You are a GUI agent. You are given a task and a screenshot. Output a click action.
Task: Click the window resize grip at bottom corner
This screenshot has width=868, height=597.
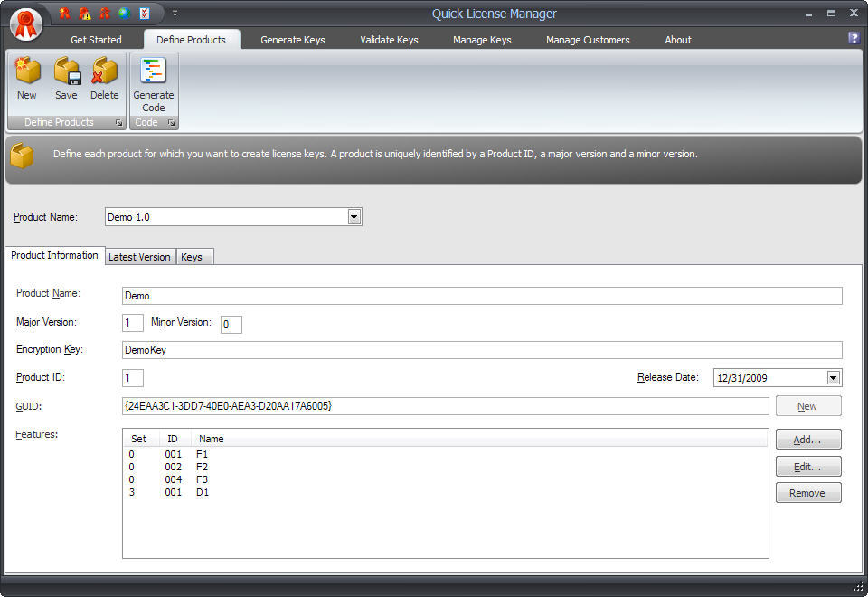click(859, 588)
